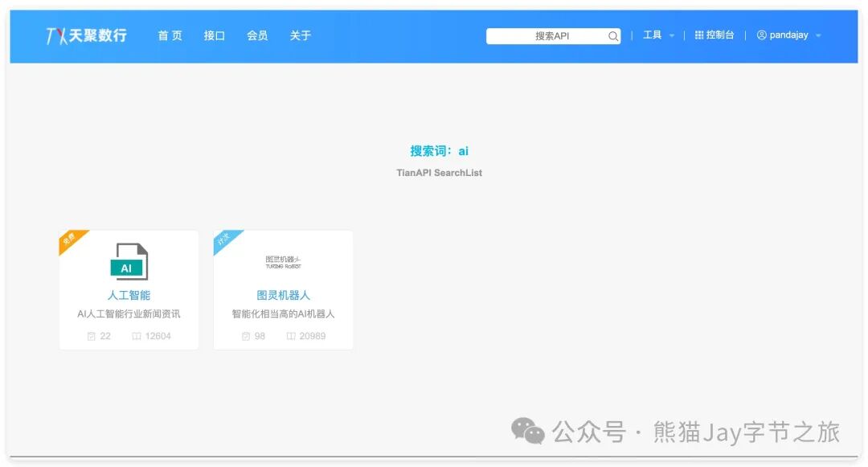Click the 12604 count on 人工智能 card

click(x=158, y=336)
